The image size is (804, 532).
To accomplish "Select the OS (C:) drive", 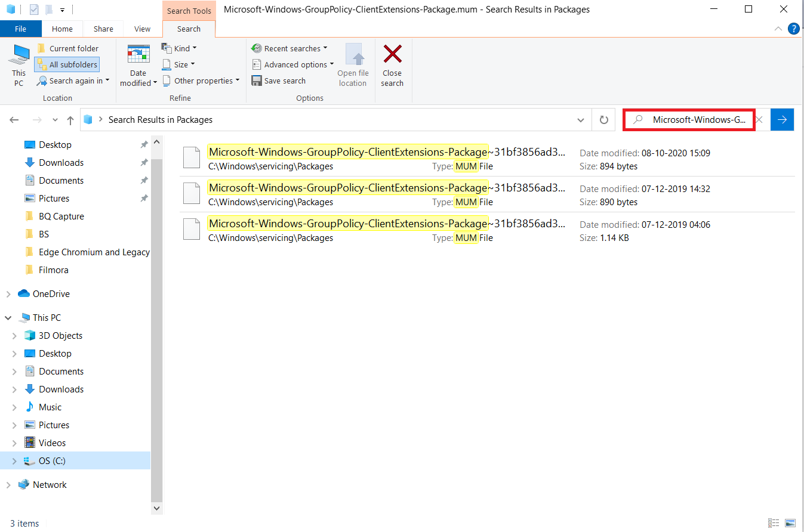I will click(x=52, y=461).
